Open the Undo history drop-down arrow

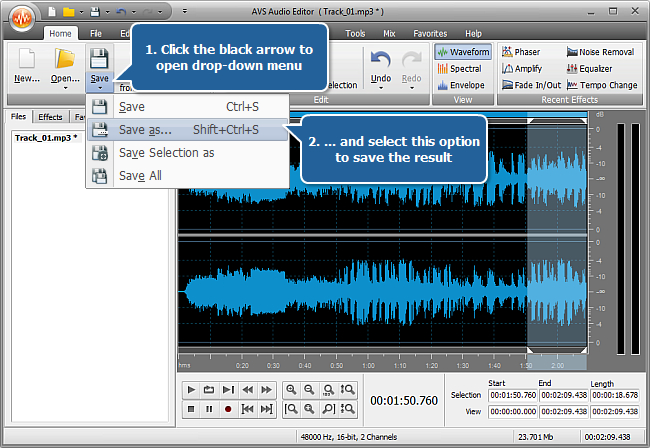click(381, 88)
